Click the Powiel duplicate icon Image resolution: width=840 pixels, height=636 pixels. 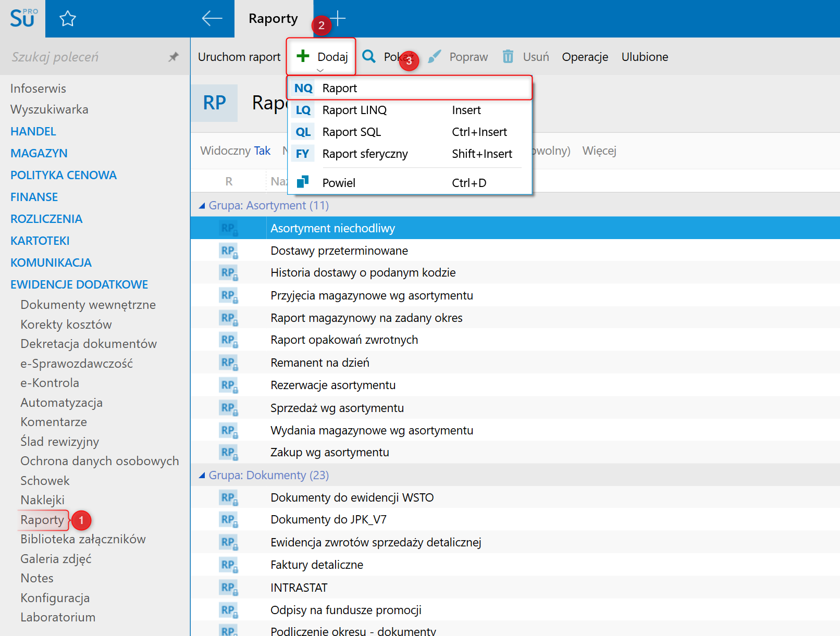[x=303, y=182]
